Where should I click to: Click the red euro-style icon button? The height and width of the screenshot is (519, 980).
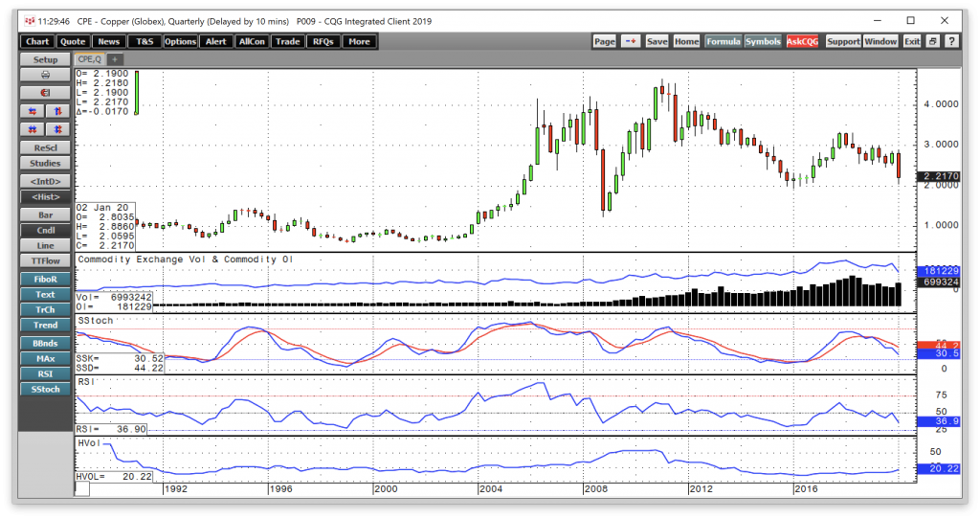[45, 92]
